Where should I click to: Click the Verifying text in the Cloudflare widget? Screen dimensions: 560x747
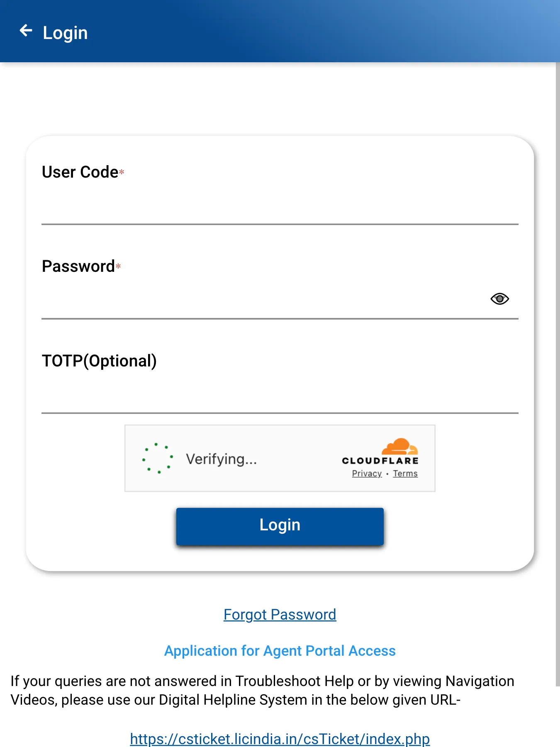(222, 459)
